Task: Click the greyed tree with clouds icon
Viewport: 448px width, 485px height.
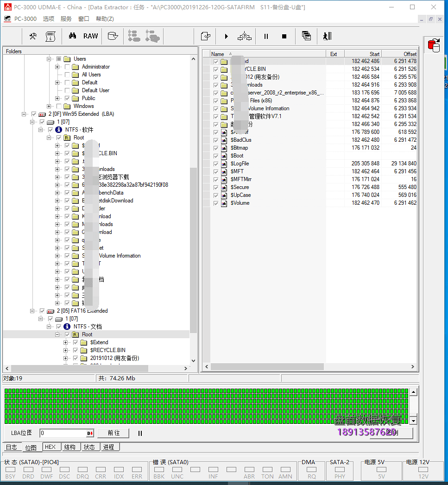Action: (x=152, y=36)
